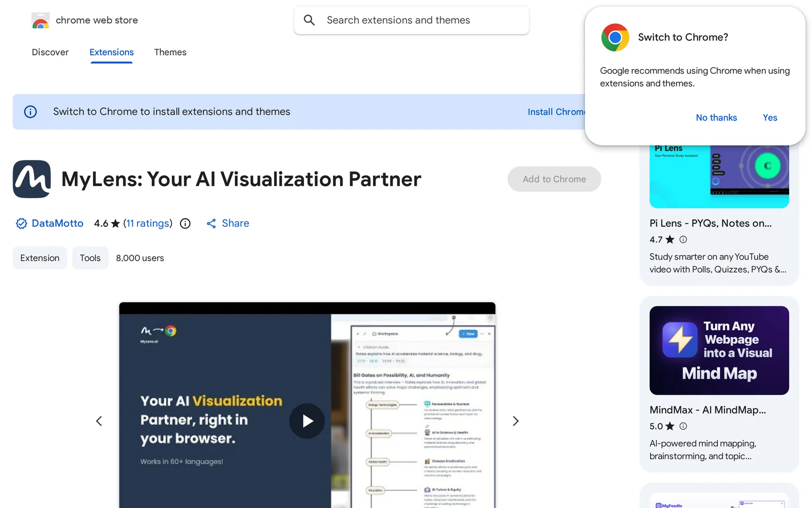Click No thanks in Chrome prompt
812x508 pixels.
click(716, 118)
